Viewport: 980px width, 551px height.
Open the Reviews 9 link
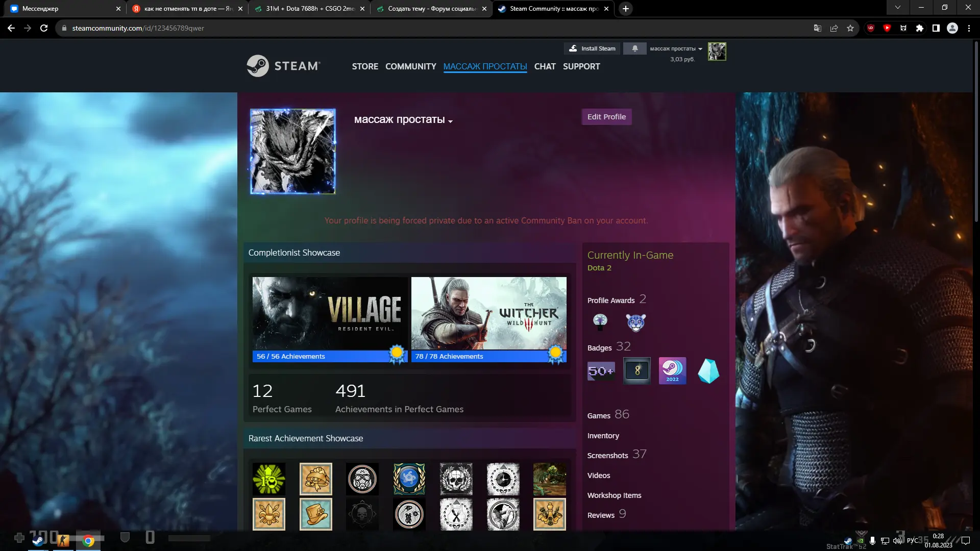click(607, 514)
